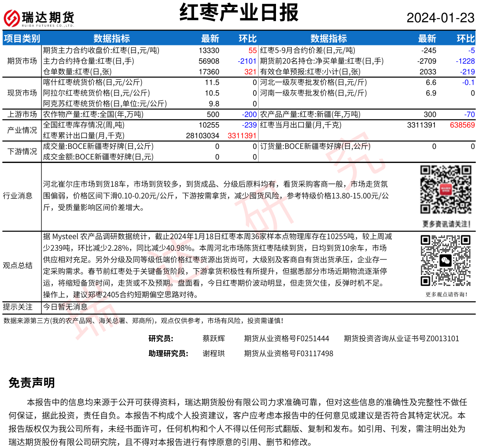Screen dimensions: 478x448
Task: Select the 期货市场 category row label
Action: click(22, 61)
